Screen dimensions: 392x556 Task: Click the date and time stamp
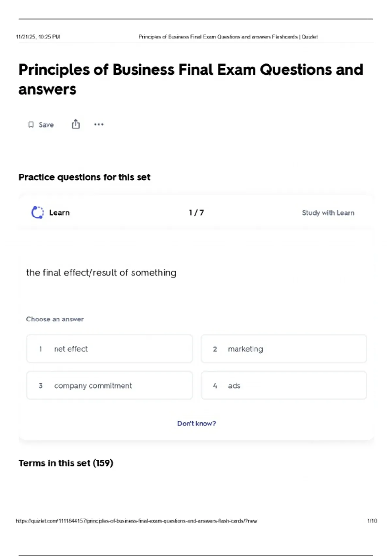[x=38, y=37]
